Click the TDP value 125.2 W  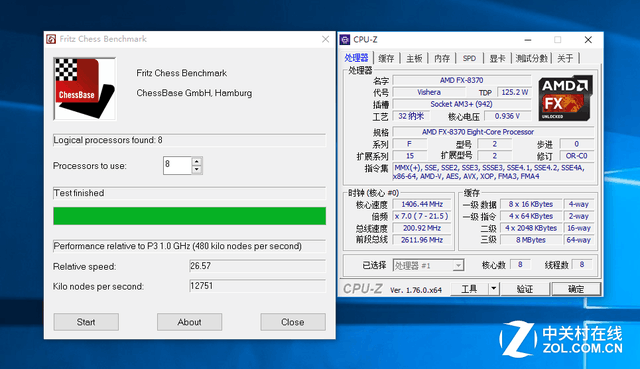tap(515, 92)
